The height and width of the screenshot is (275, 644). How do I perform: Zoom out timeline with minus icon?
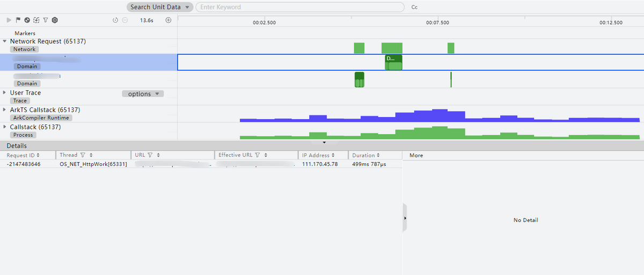(x=125, y=20)
